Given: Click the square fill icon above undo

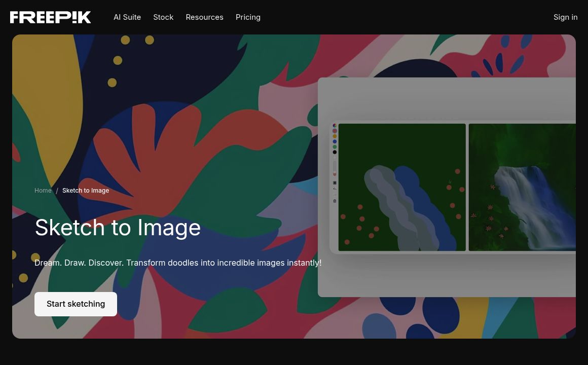Looking at the screenshot, I should (x=335, y=183).
